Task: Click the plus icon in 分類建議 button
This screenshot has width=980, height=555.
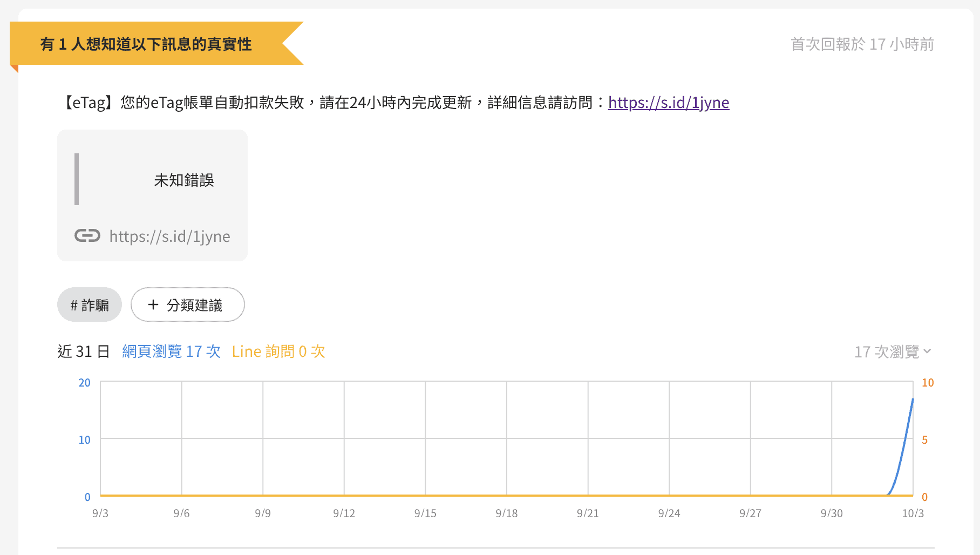Action: point(153,304)
